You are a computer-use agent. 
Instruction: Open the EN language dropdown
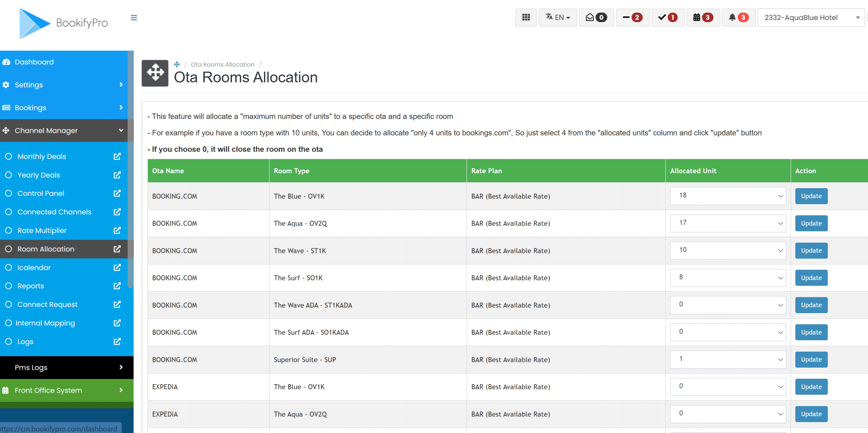point(558,17)
